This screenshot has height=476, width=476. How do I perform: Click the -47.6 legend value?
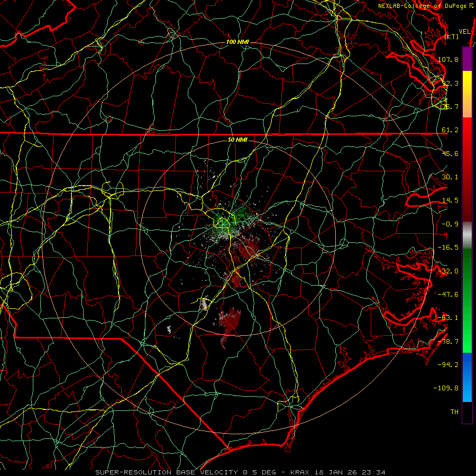[x=448, y=295]
